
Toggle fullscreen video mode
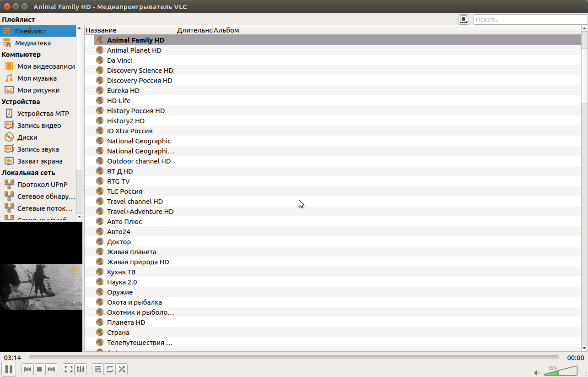click(69, 369)
